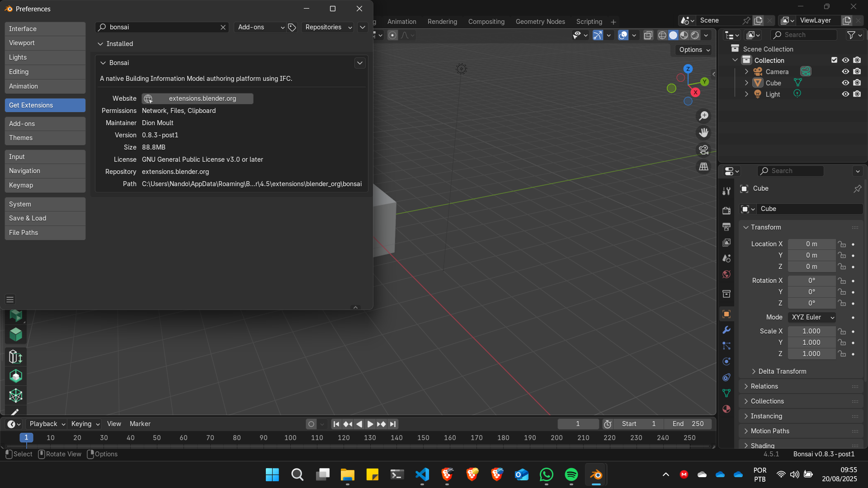Uncheck the Collection exclude checkbox
The height and width of the screenshot is (488, 868).
click(834, 60)
